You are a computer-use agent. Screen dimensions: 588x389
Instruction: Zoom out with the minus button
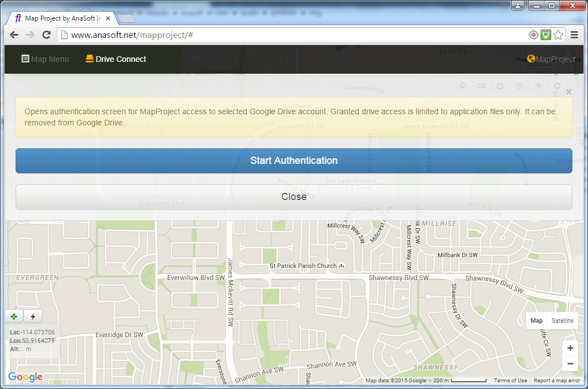[570, 363]
